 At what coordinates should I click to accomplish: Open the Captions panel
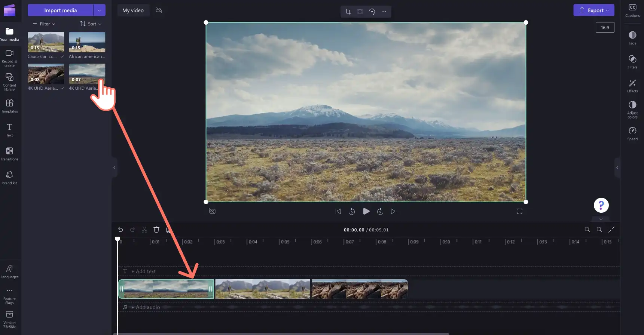pyautogui.click(x=632, y=10)
